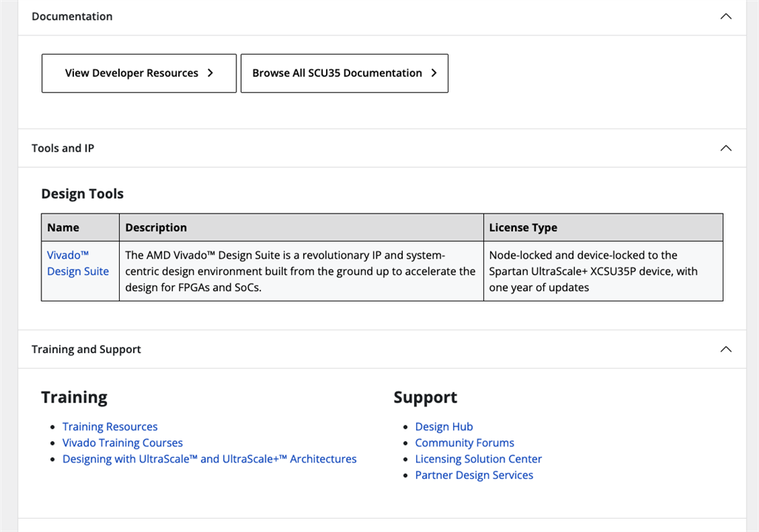Click the Documentation section title
Image resolution: width=759 pixels, height=532 pixels.
tap(72, 16)
